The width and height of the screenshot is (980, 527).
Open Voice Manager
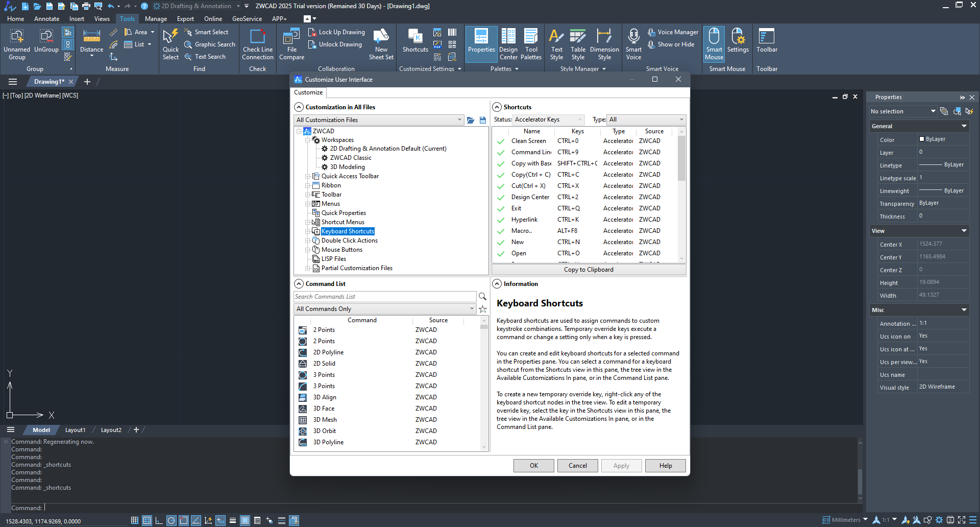click(673, 32)
